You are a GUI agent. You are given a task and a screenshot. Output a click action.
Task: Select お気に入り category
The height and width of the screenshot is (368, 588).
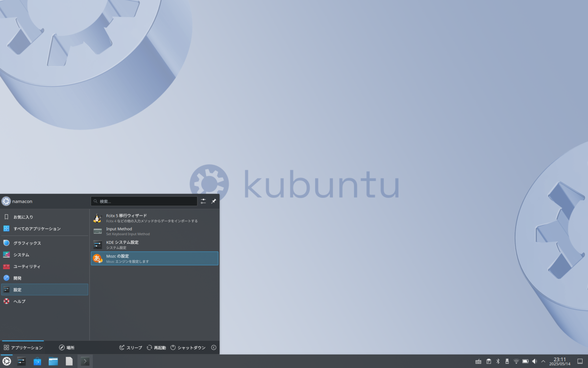click(45, 217)
